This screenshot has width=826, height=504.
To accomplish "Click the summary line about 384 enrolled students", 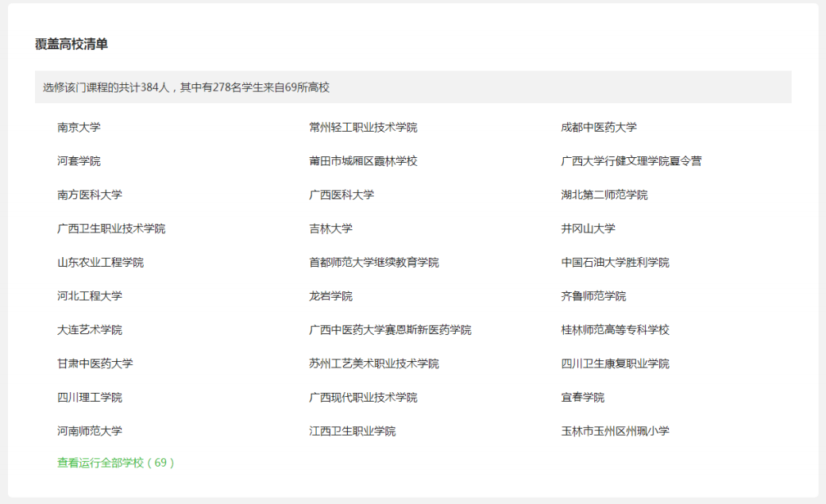I will (x=186, y=87).
